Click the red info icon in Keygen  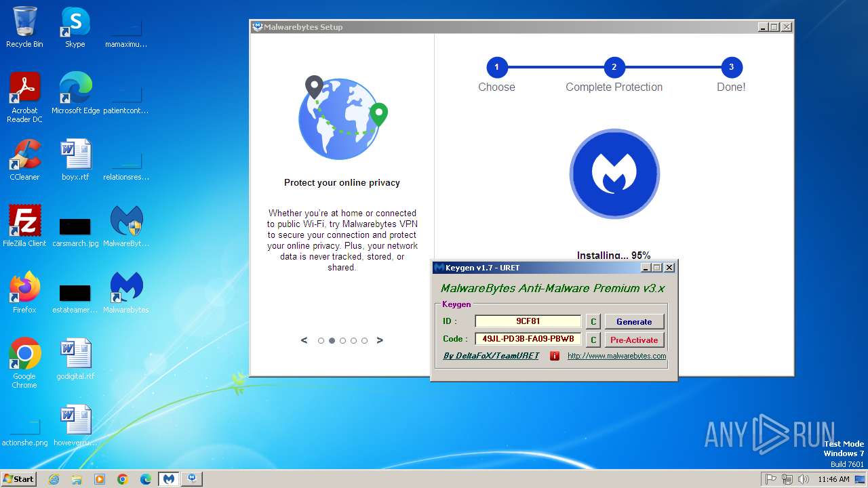click(555, 356)
